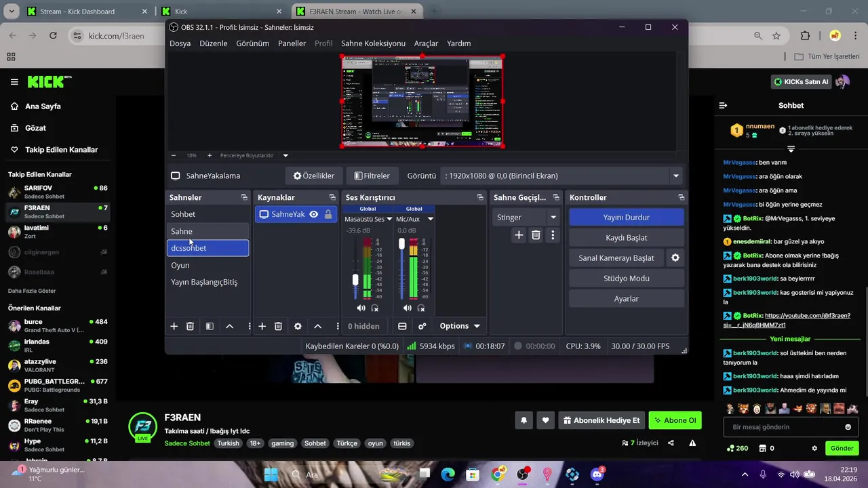This screenshot has width=868, height=488.
Task: Delete the selected scene with trash icon
Action: [x=190, y=326]
